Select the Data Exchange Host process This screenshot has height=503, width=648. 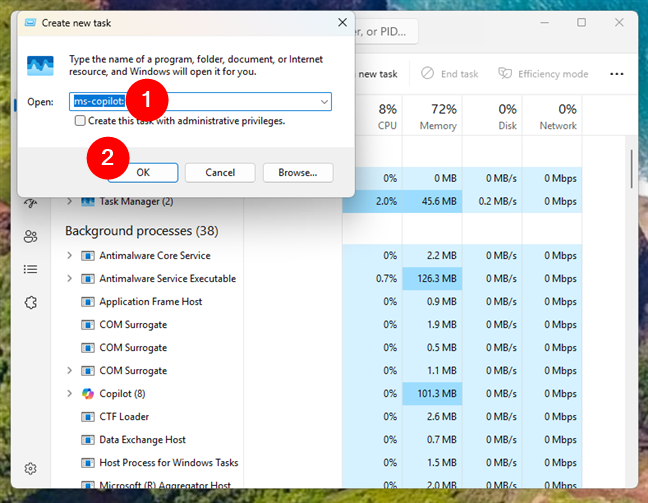click(x=142, y=440)
